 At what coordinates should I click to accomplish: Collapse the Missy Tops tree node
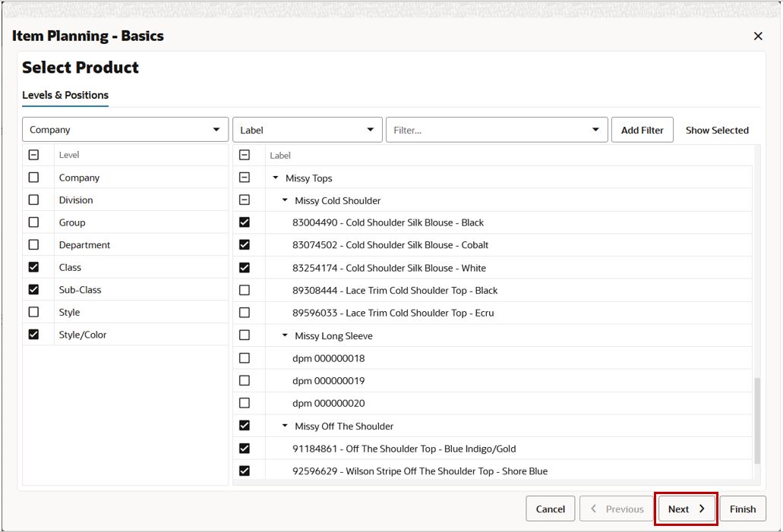[276, 178]
